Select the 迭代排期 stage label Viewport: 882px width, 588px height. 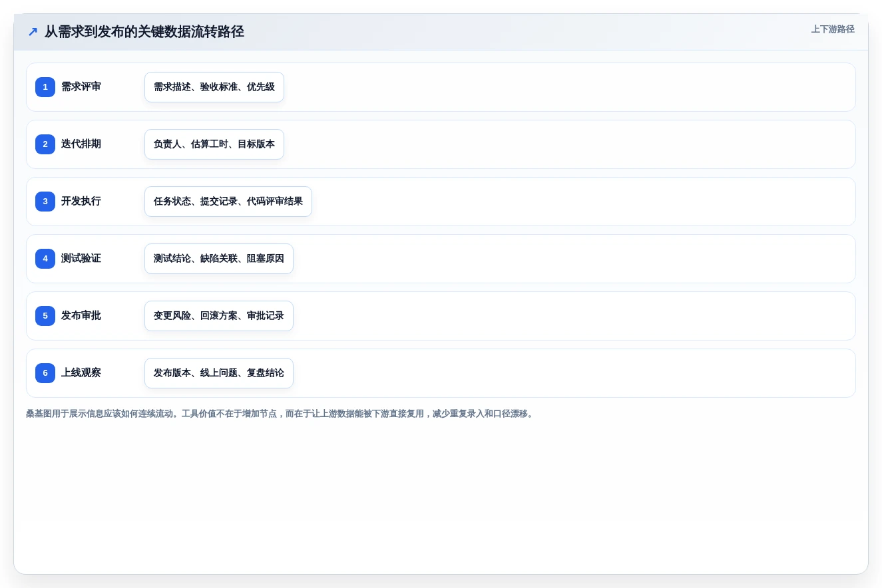[x=81, y=144]
